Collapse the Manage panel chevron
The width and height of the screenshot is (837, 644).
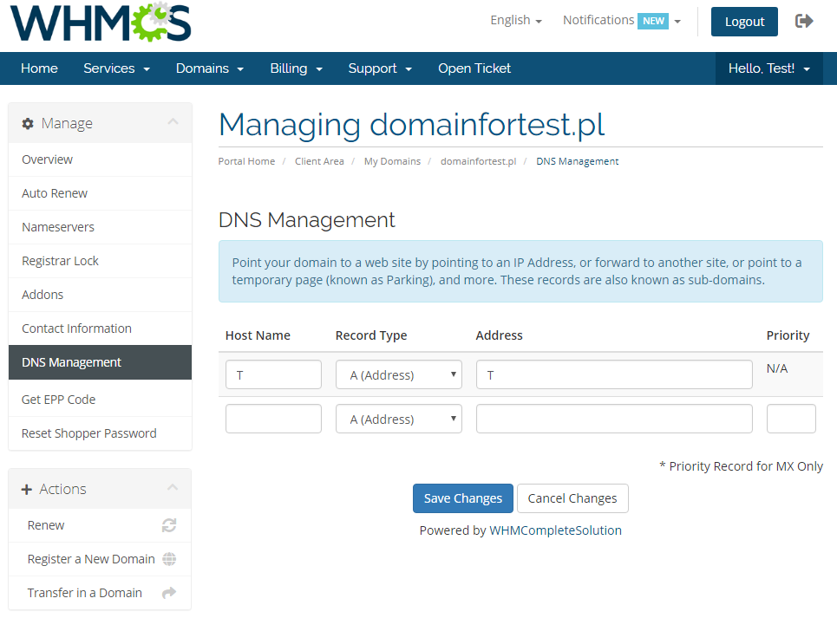click(173, 122)
